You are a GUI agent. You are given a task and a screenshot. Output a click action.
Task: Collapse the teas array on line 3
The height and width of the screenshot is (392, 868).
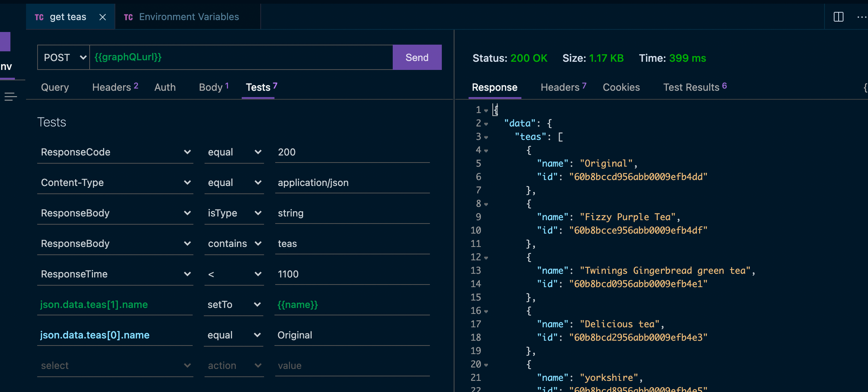[x=486, y=137]
